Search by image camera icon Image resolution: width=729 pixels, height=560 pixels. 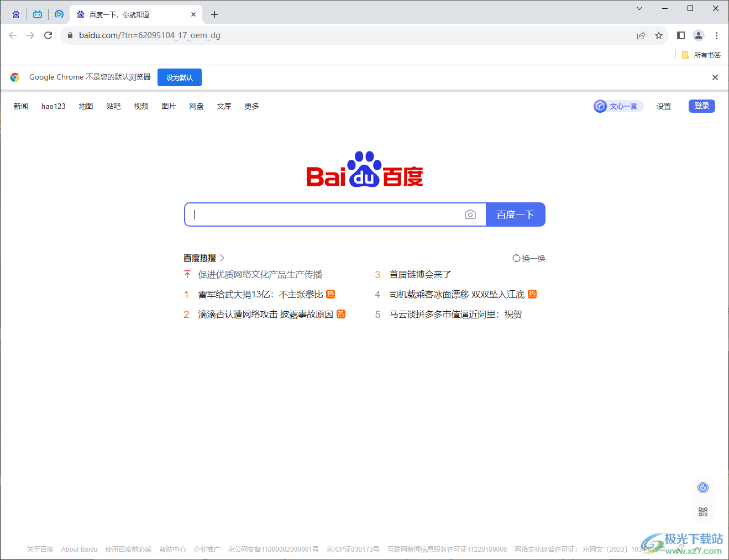(470, 214)
